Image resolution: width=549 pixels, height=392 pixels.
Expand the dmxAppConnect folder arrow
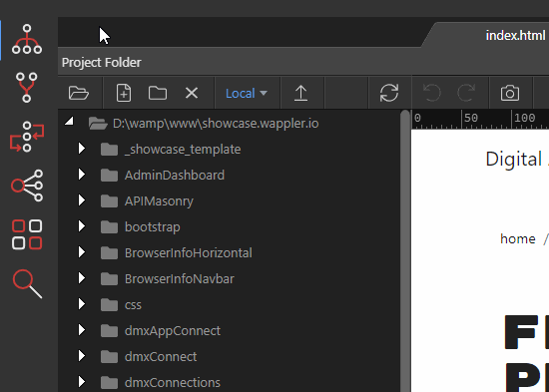click(82, 330)
